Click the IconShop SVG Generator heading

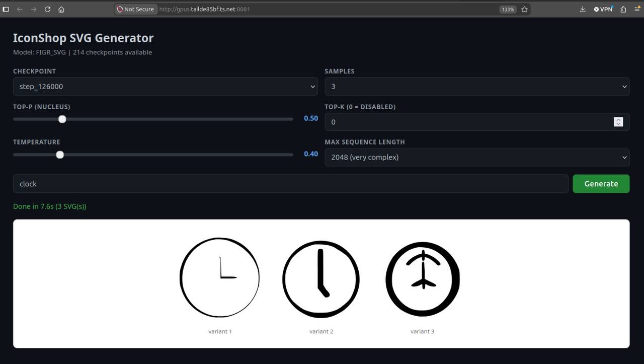83,38
